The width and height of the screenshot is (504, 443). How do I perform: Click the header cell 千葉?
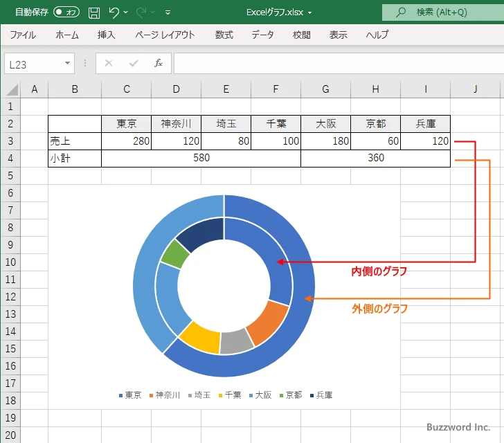[x=276, y=124]
